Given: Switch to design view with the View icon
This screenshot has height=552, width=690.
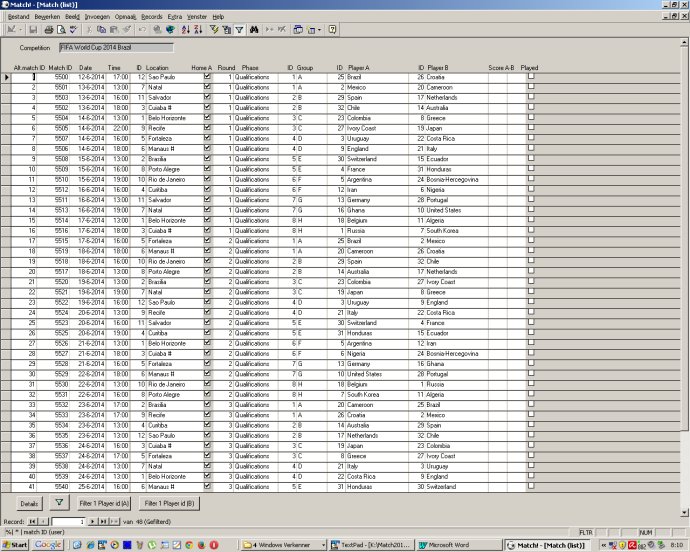Looking at the screenshot, I should click(x=11, y=29).
